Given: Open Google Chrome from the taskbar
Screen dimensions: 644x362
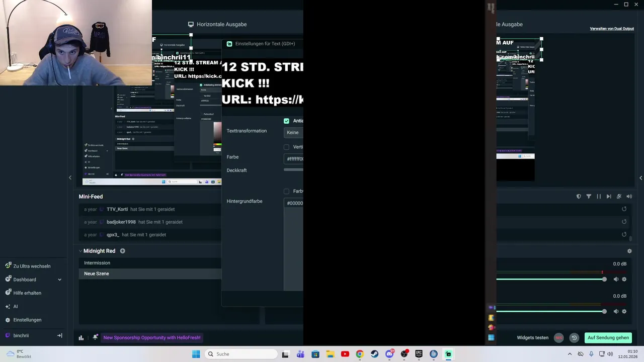Looking at the screenshot, I should coord(360,354).
